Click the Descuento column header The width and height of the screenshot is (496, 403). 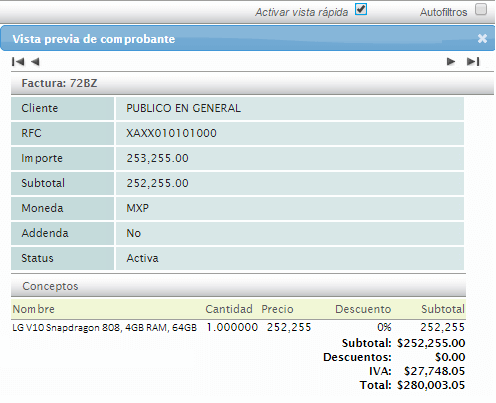(363, 309)
